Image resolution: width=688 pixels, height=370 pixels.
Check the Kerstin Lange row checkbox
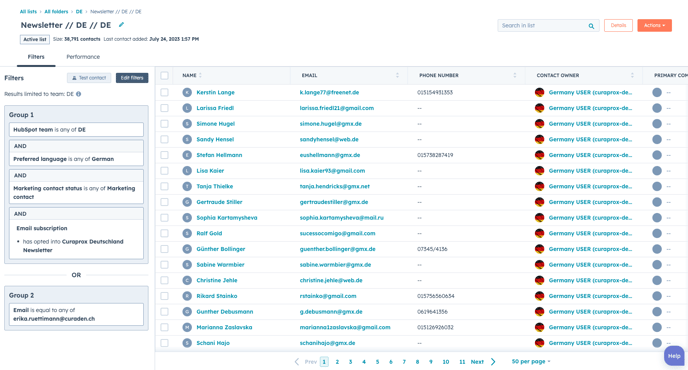coord(165,92)
